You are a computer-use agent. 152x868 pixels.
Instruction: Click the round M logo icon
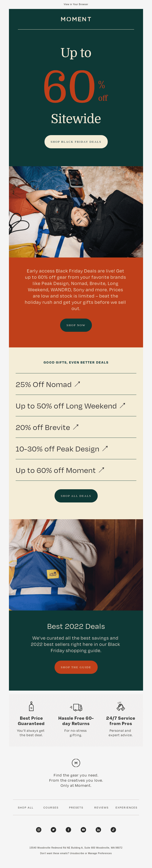[x=76, y=763]
